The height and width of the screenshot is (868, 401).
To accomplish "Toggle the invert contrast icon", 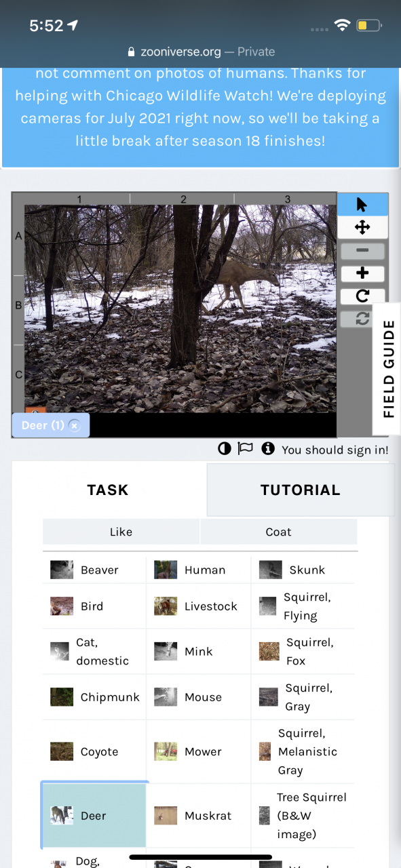I will point(224,449).
